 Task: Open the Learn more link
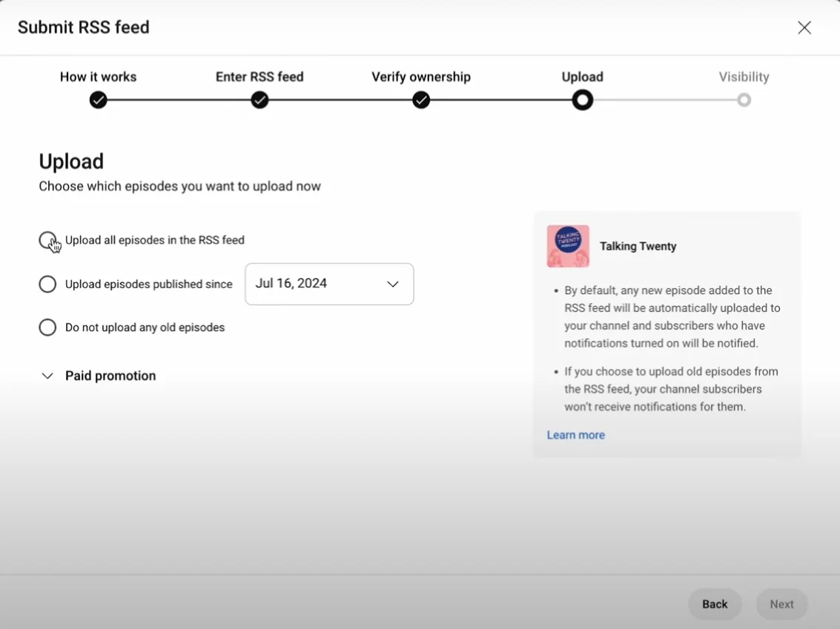click(x=575, y=435)
